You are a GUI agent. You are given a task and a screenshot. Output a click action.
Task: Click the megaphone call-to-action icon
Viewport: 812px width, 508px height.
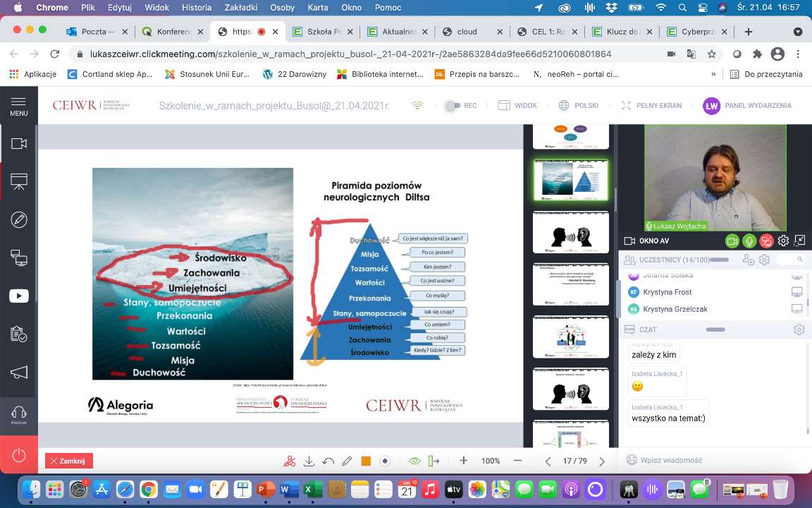click(x=18, y=372)
